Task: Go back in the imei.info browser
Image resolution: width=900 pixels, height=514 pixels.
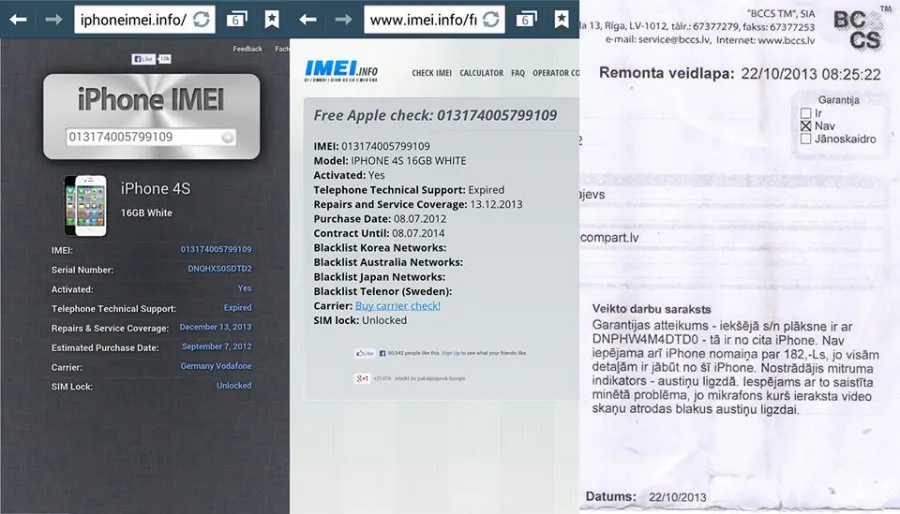Action: click(x=308, y=20)
